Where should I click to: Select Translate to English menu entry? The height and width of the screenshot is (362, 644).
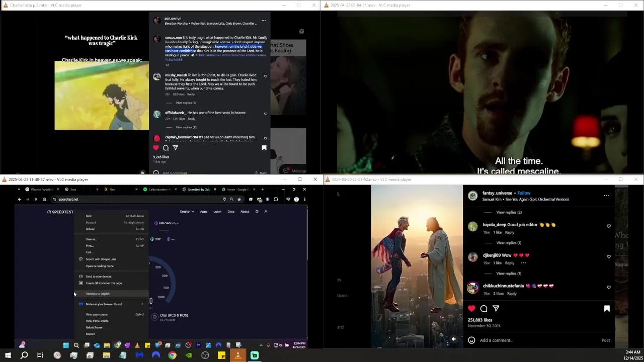click(112, 294)
